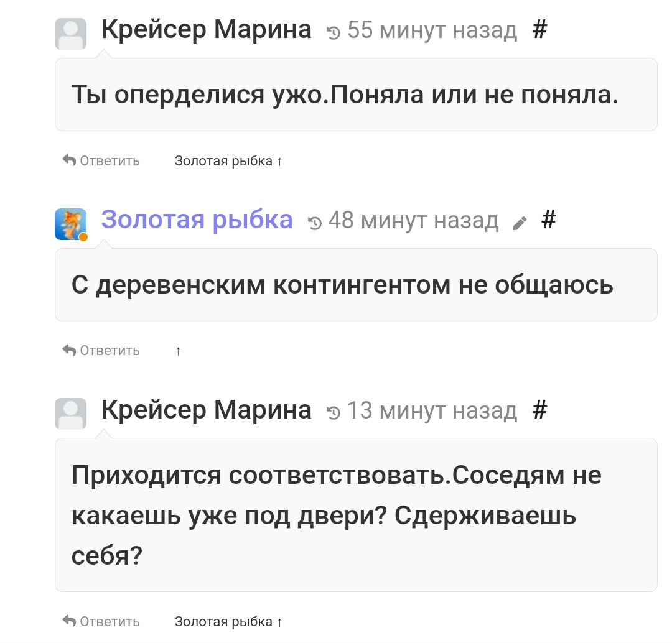Open the gray avatar beside the 13-minute comment
Screen dimensions: 672x643
coord(71,414)
